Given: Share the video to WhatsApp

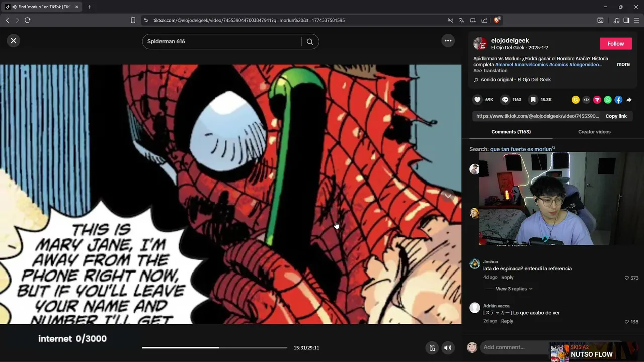Looking at the screenshot, I should [608, 100].
